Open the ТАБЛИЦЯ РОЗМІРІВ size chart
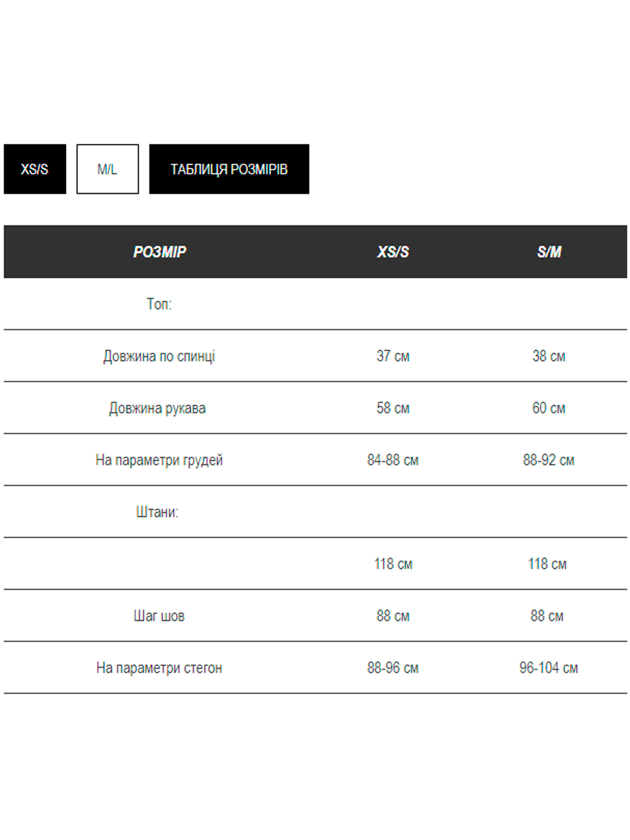 click(229, 169)
